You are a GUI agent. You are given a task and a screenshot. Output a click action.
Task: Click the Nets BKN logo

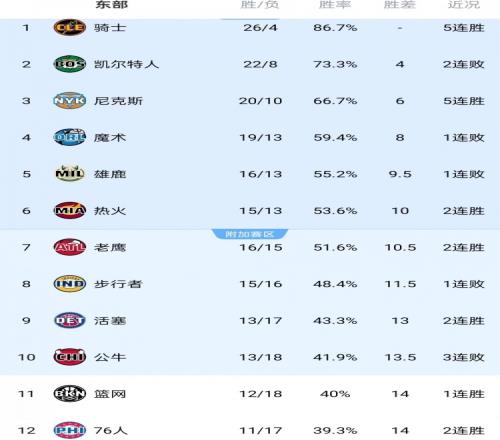[x=70, y=394]
